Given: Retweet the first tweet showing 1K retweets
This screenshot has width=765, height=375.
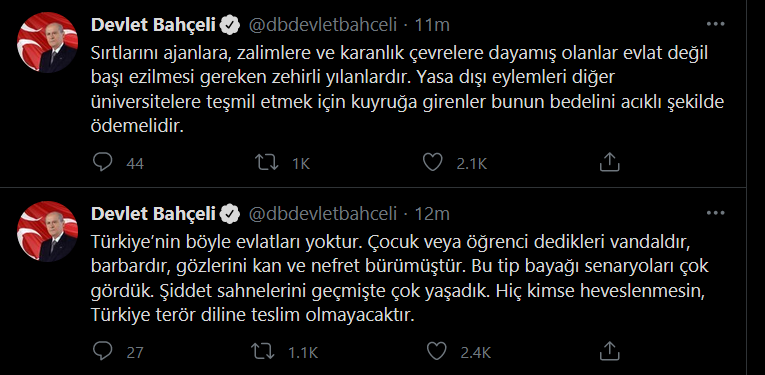Looking at the screenshot, I should click(267, 162).
